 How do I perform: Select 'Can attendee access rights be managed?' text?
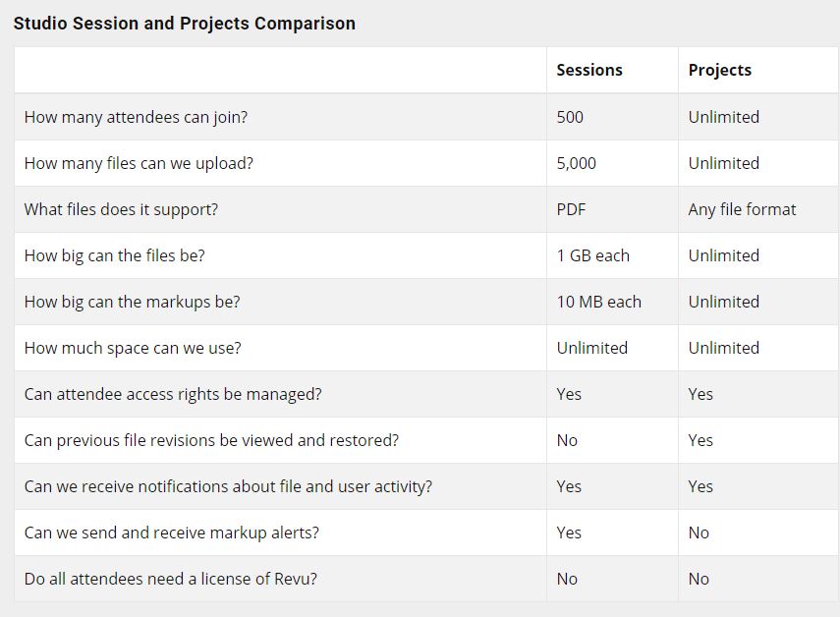[x=173, y=394]
